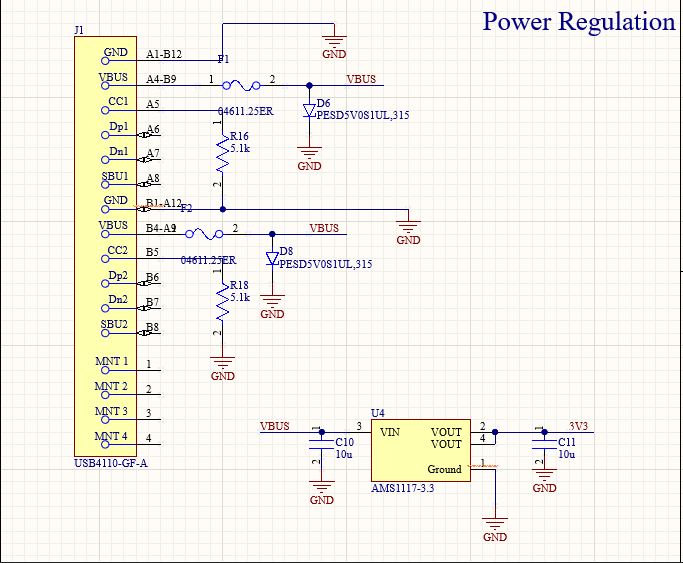Select the F2 fuse symbol

pos(204,234)
